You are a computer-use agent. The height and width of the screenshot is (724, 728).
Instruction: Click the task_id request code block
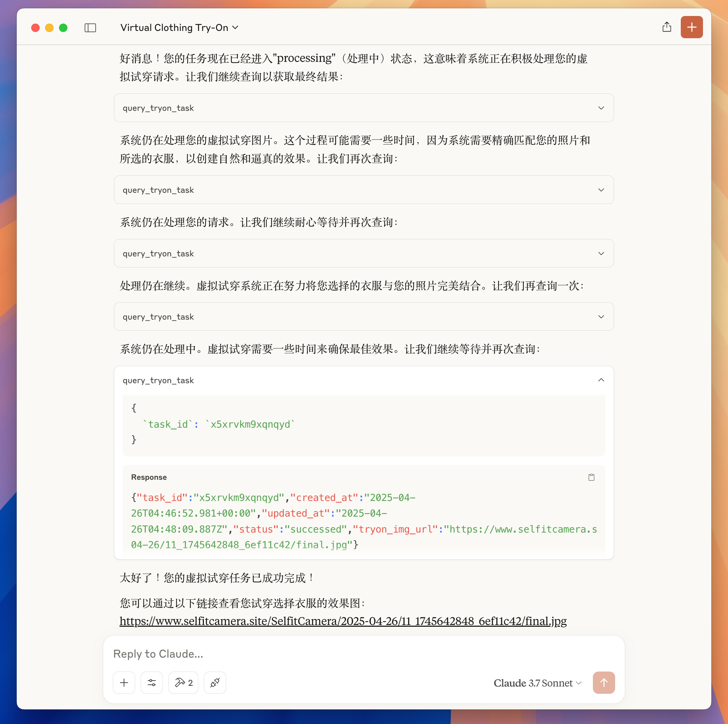click(364, 425)
